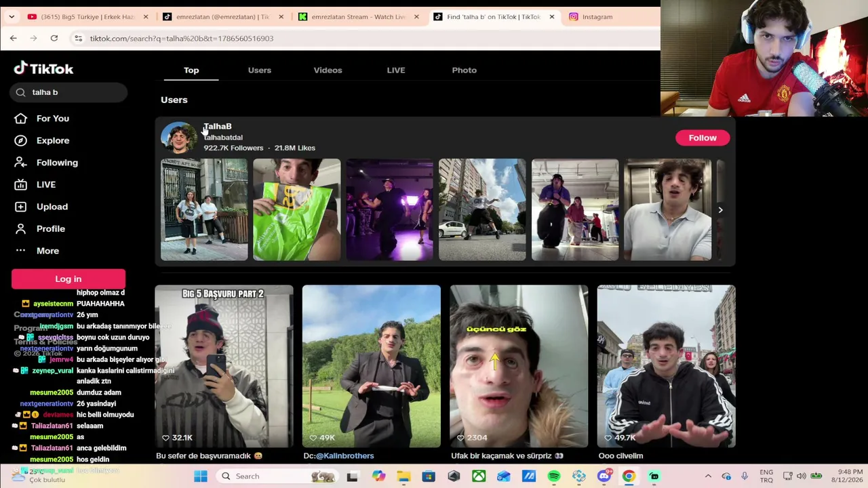The height and width of the screenshot is (488, 868).
Task: Reload the TikTok page
Action: tap(54, 39)
